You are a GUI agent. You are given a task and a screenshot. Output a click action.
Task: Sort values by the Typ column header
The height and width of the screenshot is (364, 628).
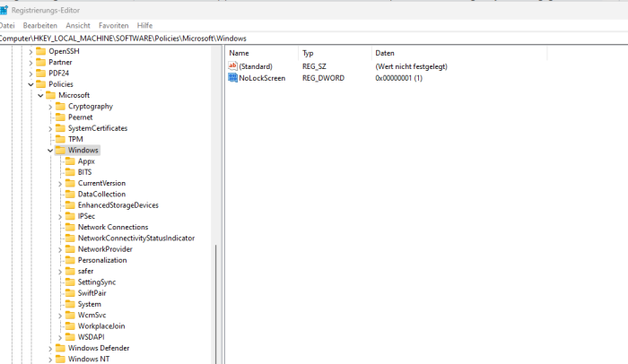(335, 53)
